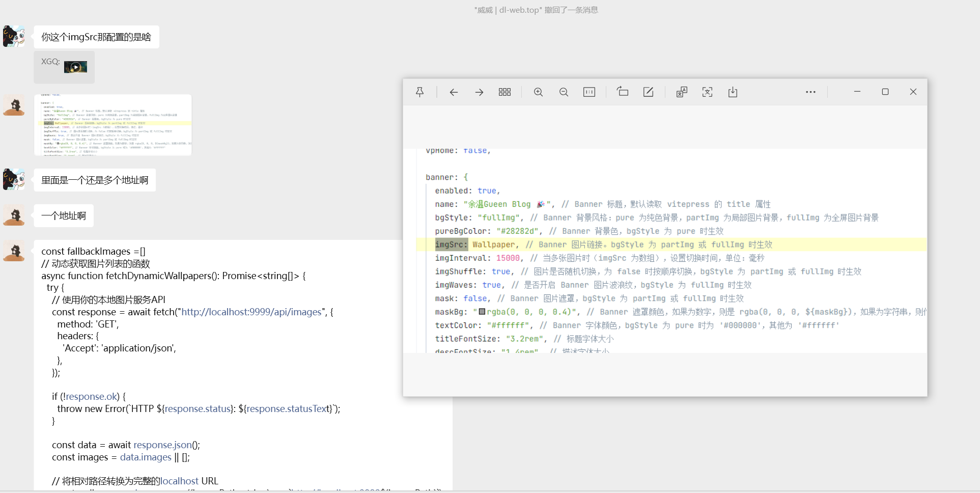
Task: Zoom out of the image
Action: tap(564, 92)
